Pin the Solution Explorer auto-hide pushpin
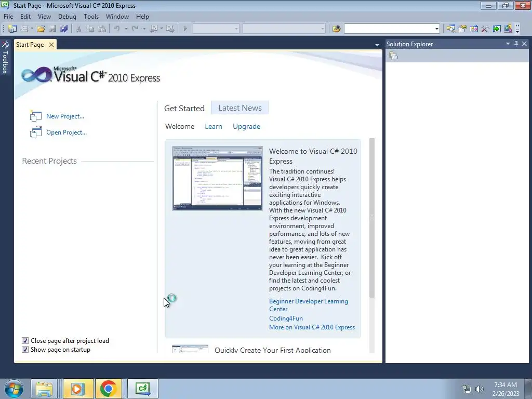Screen dimensions: 532x399 point(516,44)
